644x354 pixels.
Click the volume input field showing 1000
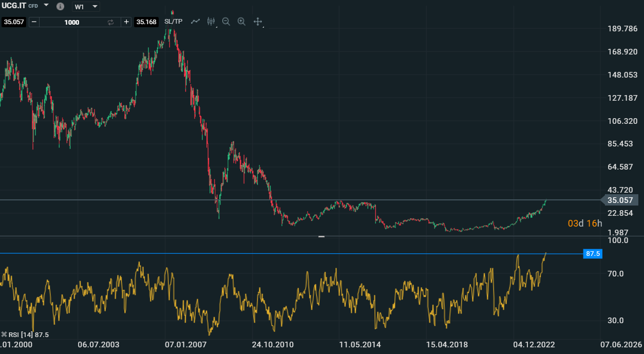click(72, 22)
